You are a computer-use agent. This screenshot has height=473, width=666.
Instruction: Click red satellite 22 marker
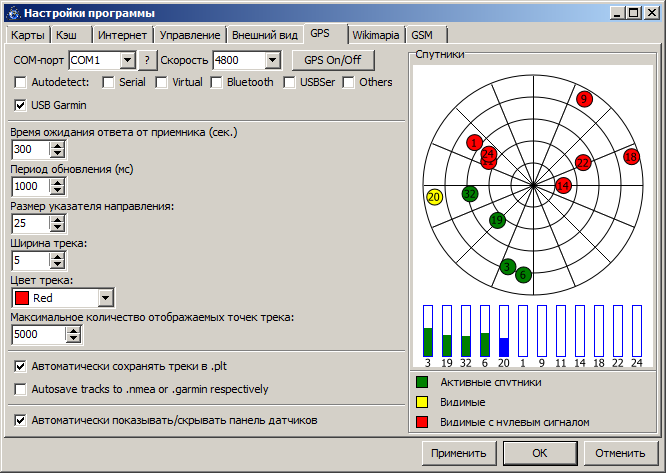click(x=583, y=162)
